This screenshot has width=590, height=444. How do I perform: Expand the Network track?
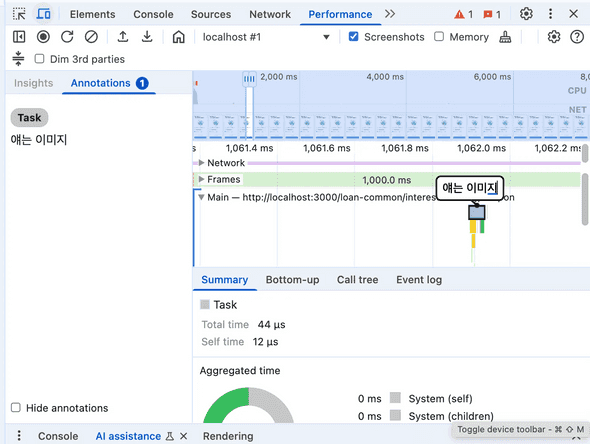coord(201,163)
